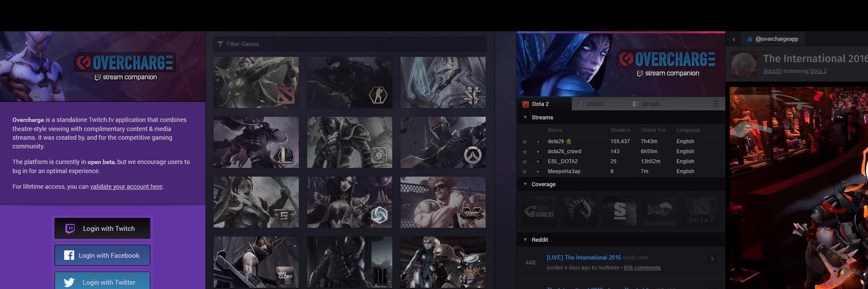Click the Filter Games search field
The width and height of the screenshot is (868, 289).
point(350,44)
